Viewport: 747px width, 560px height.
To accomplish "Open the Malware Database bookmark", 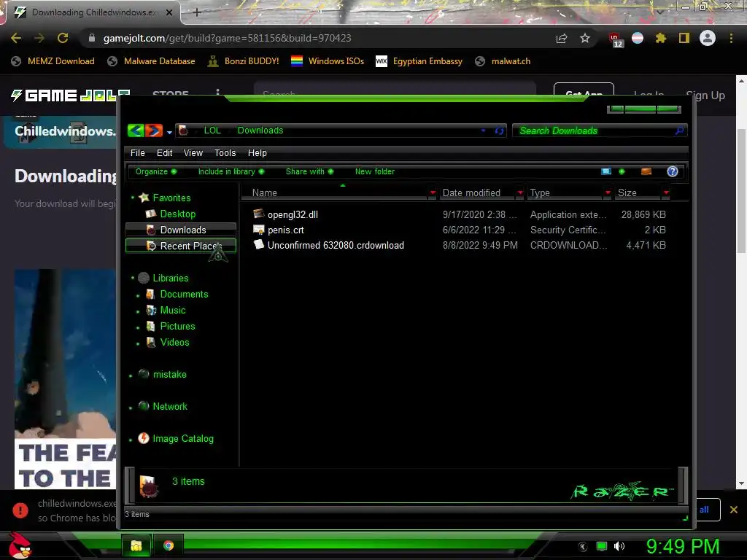I will tap(151, 61).
